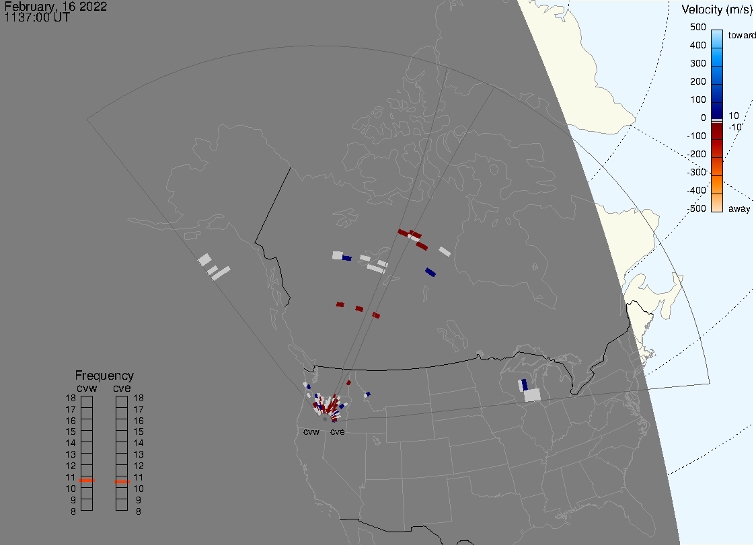Image resolution: width=756 pixels, height=545 pixels.
Task: Click the lightest blue swatch near 500
Action: point(717,38)
